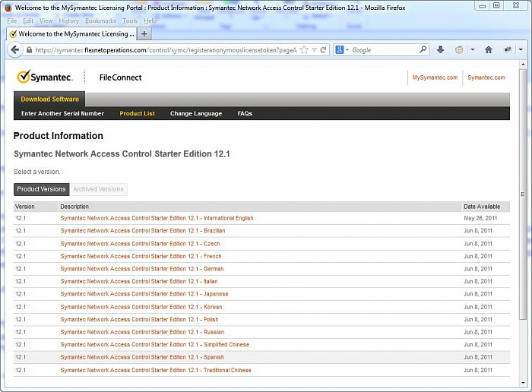Click in the address bar URL field
532x392 pixels.
[x=166, y=50]
